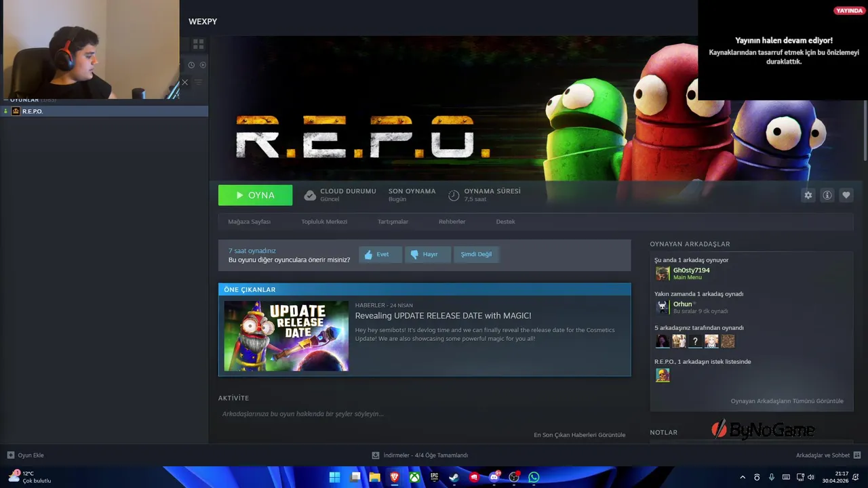Launch game with green OYNA button
Viewport: 868px width, 488px height.
pyautogui.click(x=255, y=195)
